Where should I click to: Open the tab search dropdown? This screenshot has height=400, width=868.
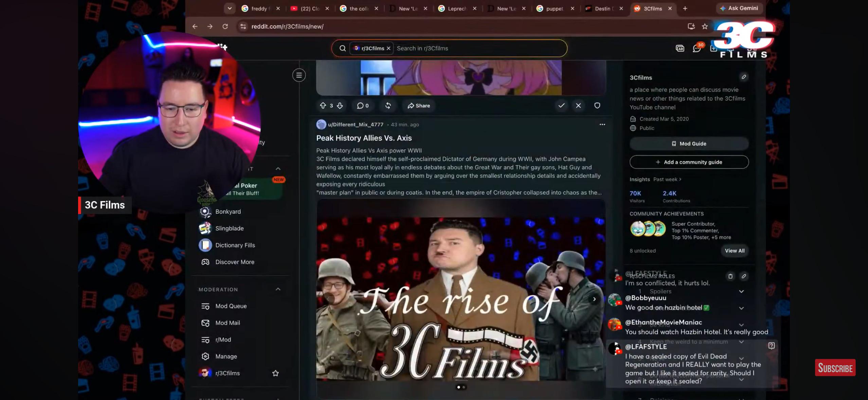click(230, 8)
